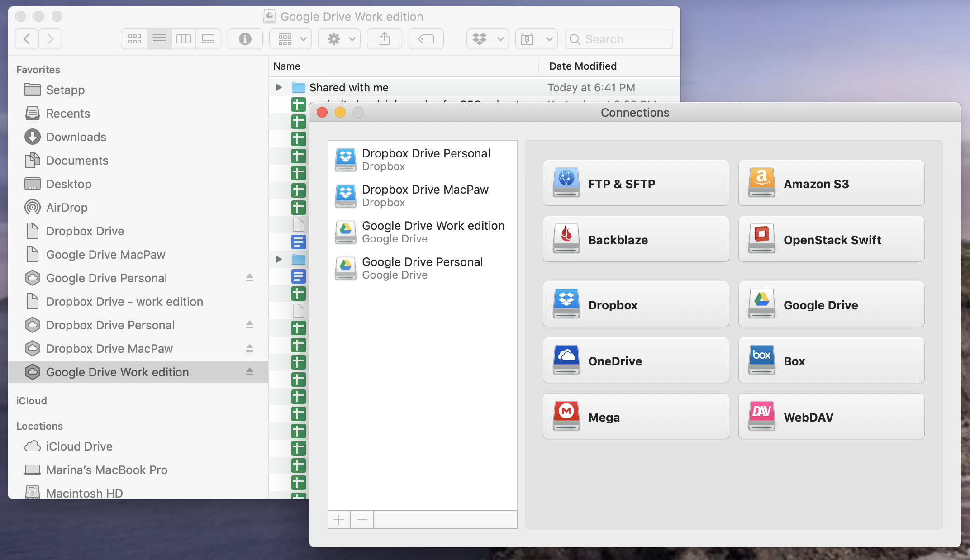Screen dimensions: 970x560
Task: Select Google Drive Personal in sidebar
Action: pyautogui.click(x=138, y=278)
